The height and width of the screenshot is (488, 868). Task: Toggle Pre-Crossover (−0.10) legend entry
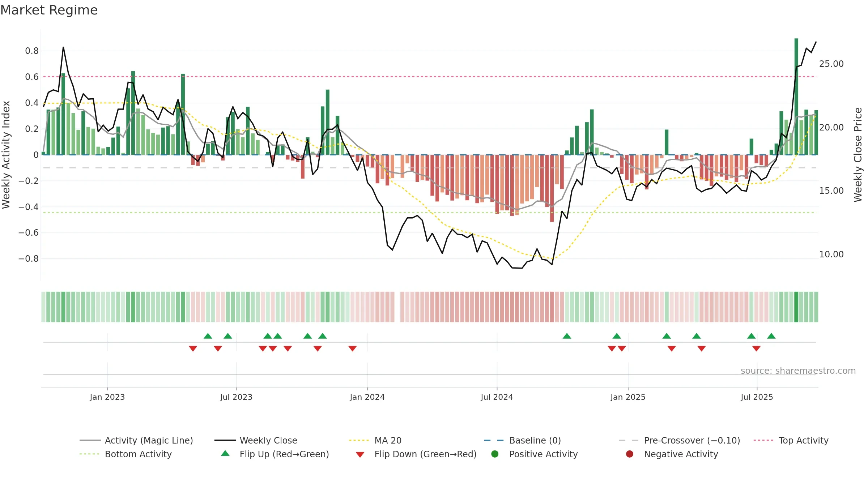coord(679,440)
